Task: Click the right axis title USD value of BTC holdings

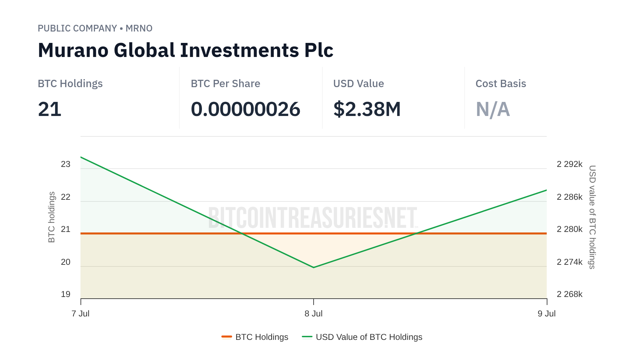Action: coord(592,217)
